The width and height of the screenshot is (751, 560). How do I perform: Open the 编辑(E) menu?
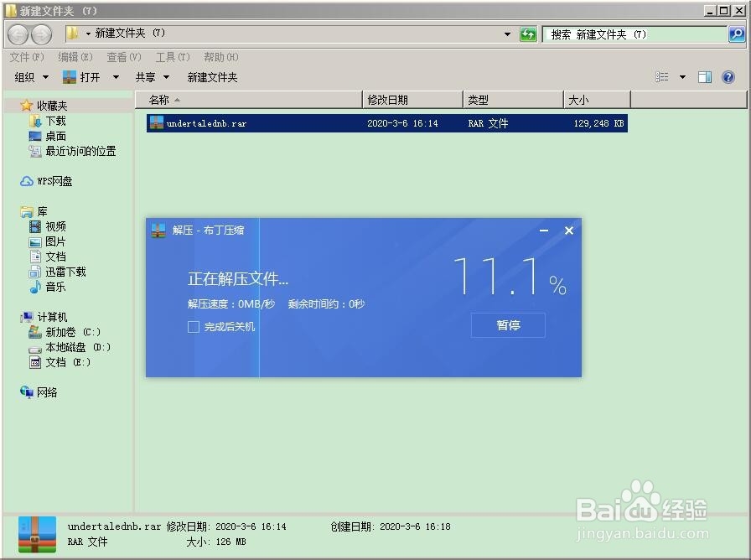pos(75,57)
